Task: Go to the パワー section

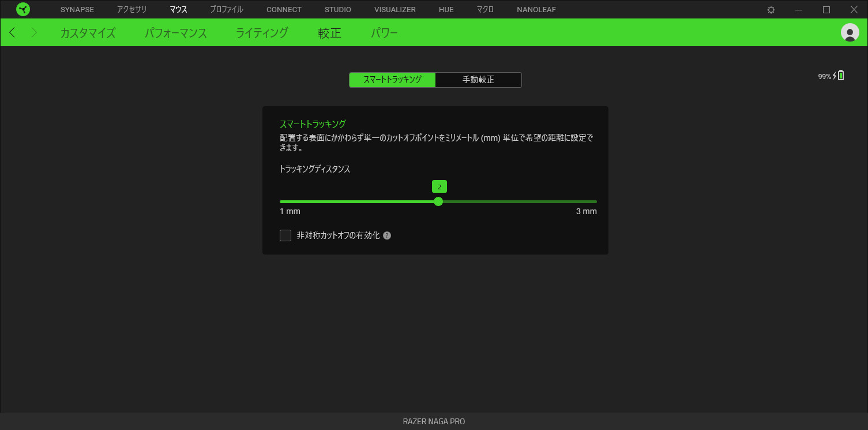Action: [x=384, y=33]
